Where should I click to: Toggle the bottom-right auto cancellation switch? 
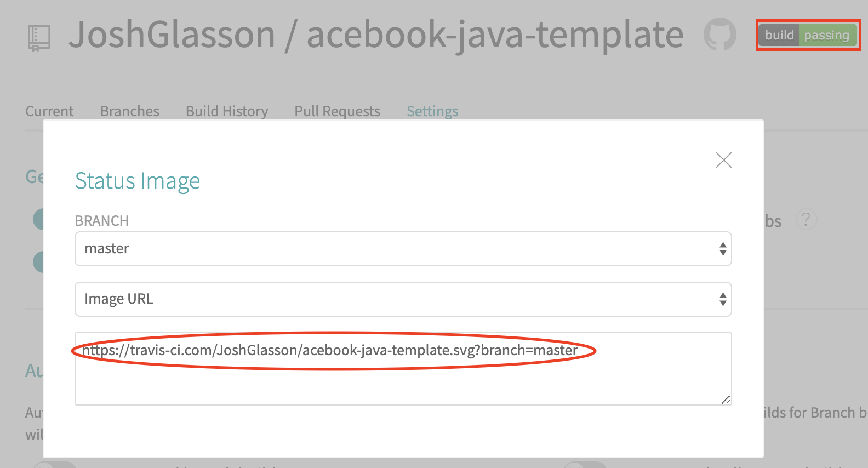[x=585, y=465]
